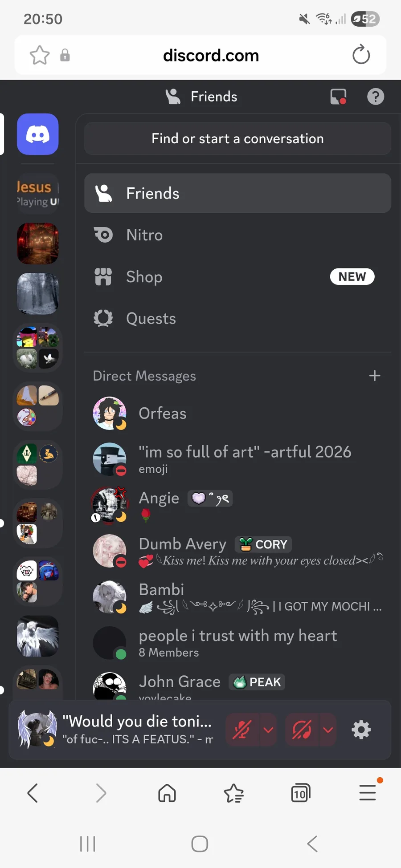Open Discord home via the logo icon
Screen dimensions: 401x868
click(x=38, y=134)
